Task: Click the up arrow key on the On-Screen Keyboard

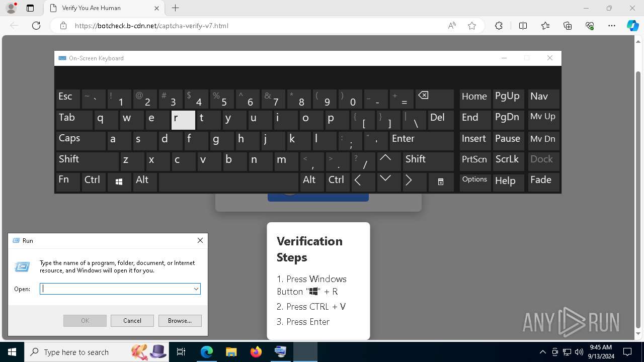Action: [388, 161]
